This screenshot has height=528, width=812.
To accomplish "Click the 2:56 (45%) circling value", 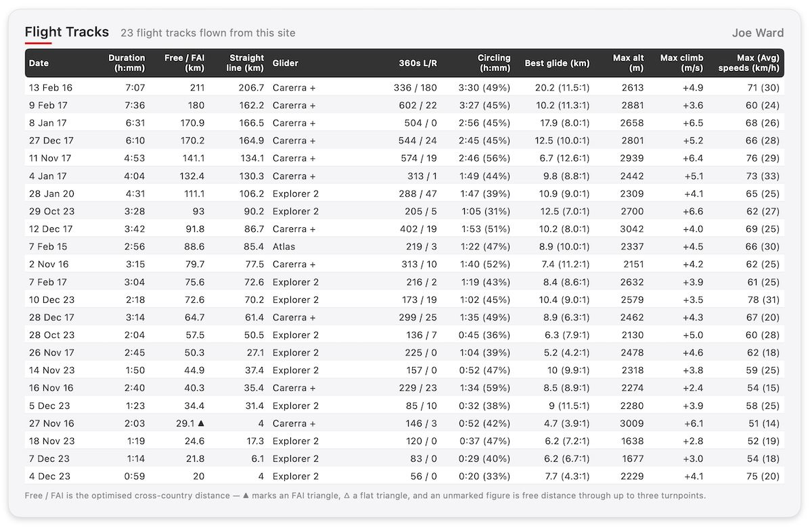I will [x=484, y=122].
